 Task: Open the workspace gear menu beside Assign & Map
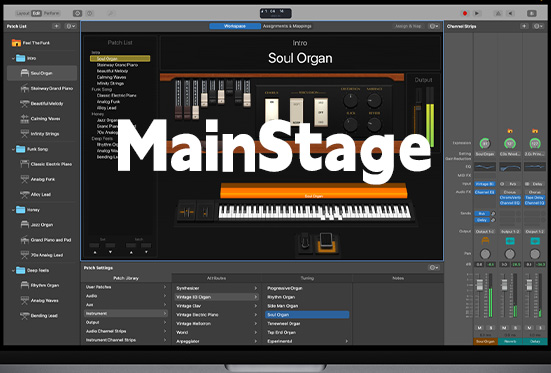click(x=434, y=26)
